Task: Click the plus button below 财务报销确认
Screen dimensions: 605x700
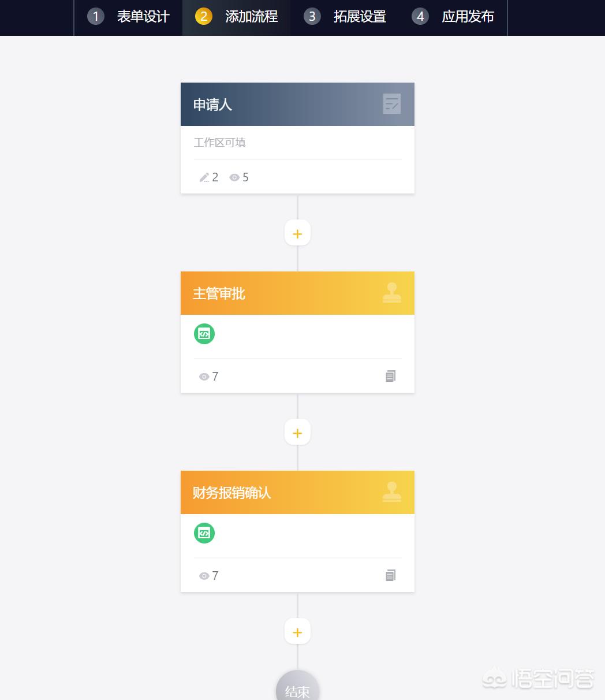Action: (297, 631)
